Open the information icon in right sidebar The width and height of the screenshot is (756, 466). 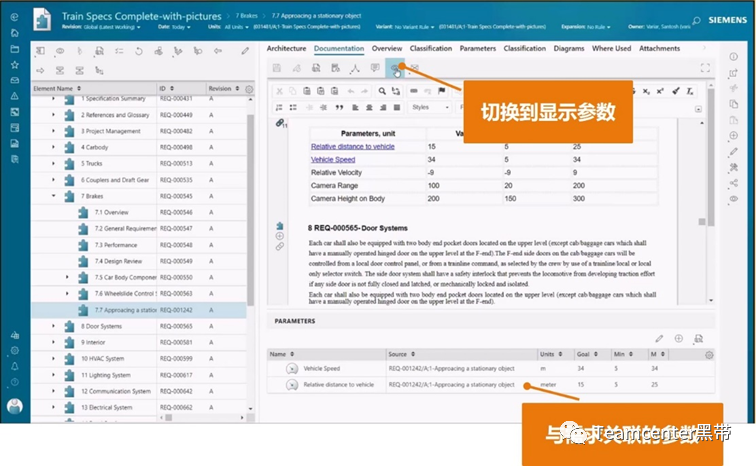733,57
